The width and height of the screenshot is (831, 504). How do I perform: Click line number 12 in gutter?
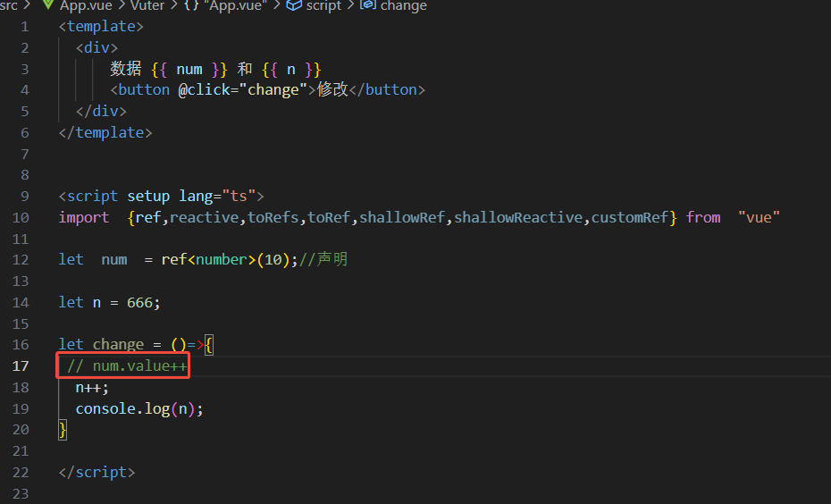click(21, 260)
